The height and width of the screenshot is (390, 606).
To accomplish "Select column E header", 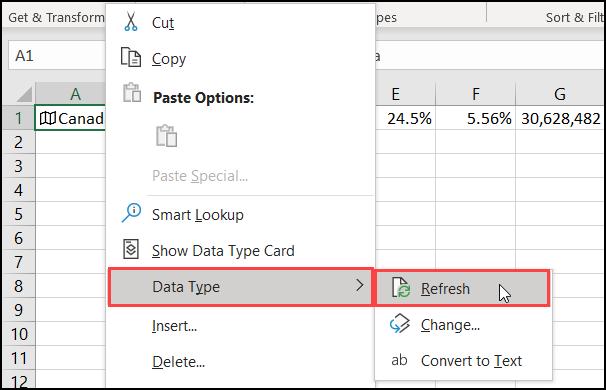I will point(405,94).
